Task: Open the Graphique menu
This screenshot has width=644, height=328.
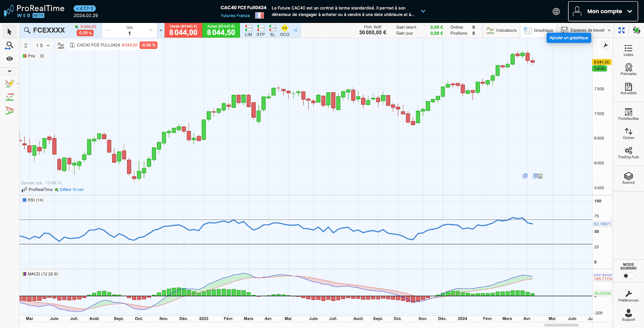Action: coord(539,30)
